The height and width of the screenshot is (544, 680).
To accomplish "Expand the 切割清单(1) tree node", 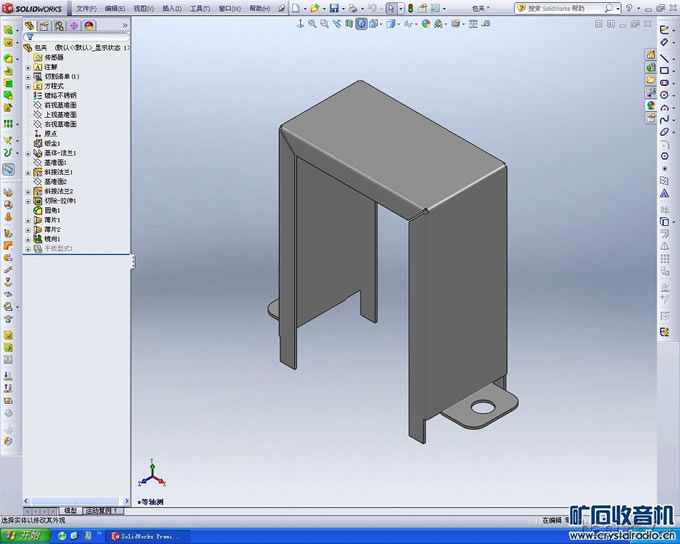I will click(x=28, y=76).
